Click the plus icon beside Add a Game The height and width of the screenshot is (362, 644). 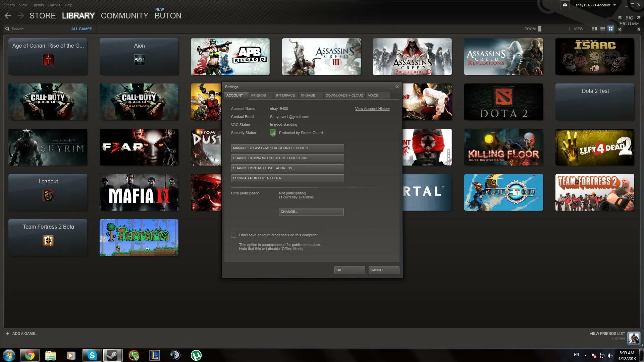8,334
